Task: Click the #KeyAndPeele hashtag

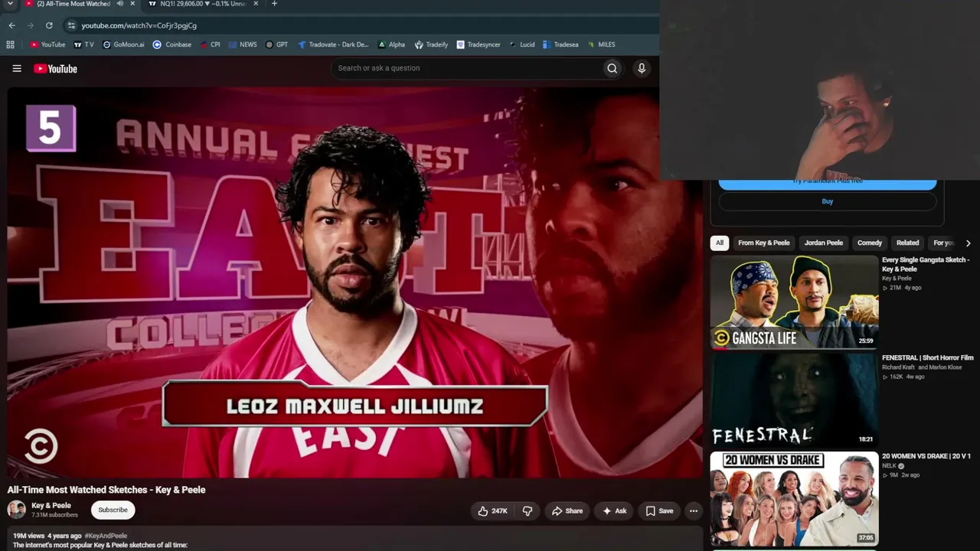Action: point(106,536)
